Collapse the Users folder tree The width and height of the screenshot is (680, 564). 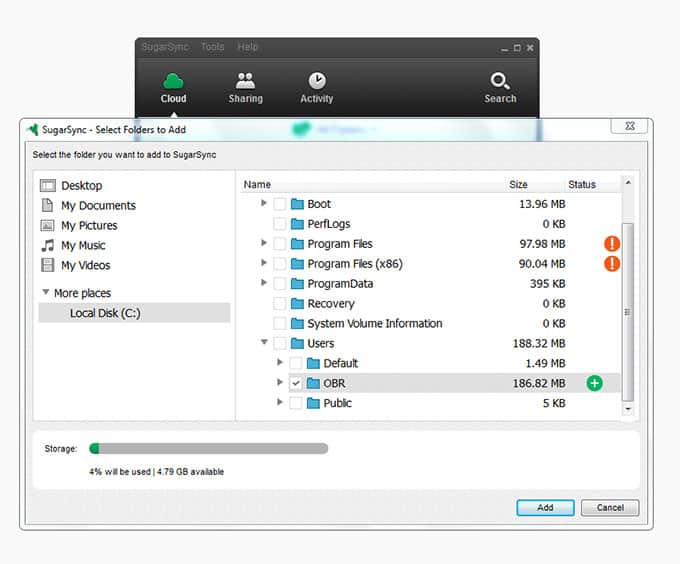click(264, 342)
